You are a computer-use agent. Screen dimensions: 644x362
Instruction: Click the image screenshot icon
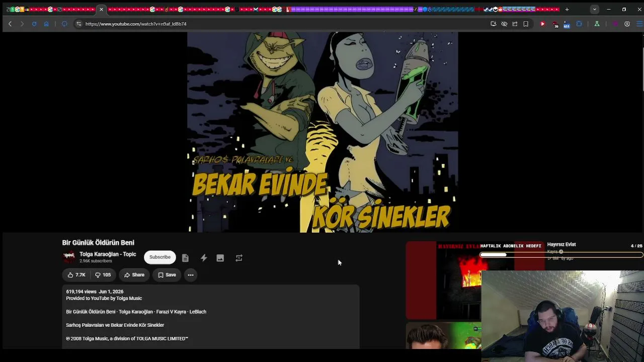pyautogui.click(x=220, y=258)
